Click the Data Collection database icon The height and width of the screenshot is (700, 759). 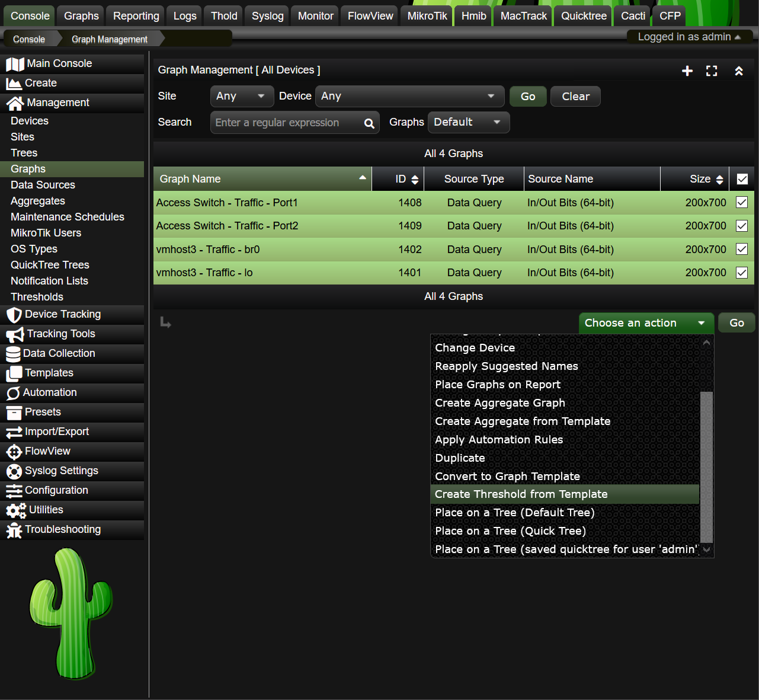click(14, 354)
